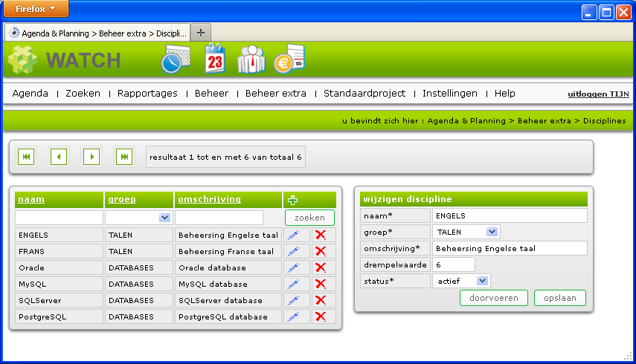The height and width of the screenshot is (364, 636).
Task: Delete the PostgreSQL discipline
Action: point(321,316)
